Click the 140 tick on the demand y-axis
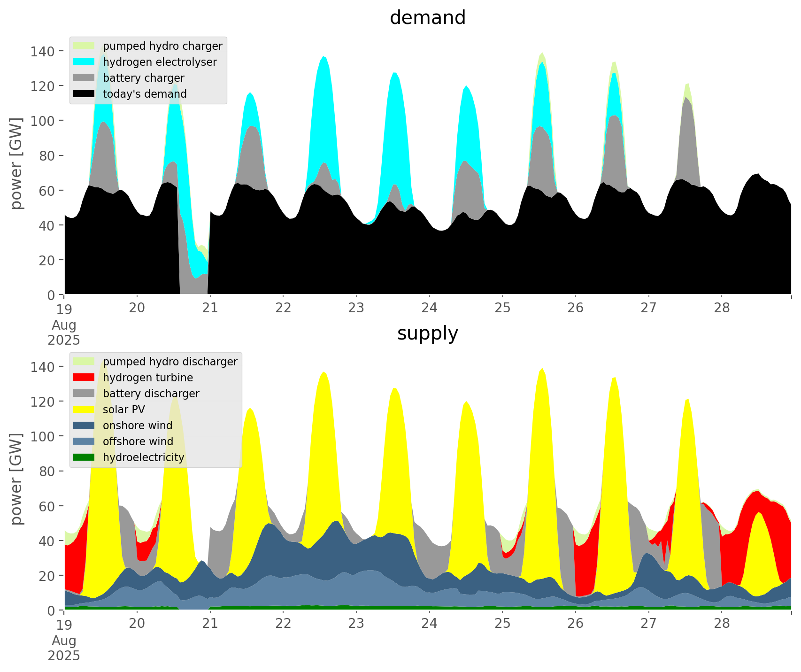Image resolution: width=801 pixels, height=672 pixels. point(42,51)
